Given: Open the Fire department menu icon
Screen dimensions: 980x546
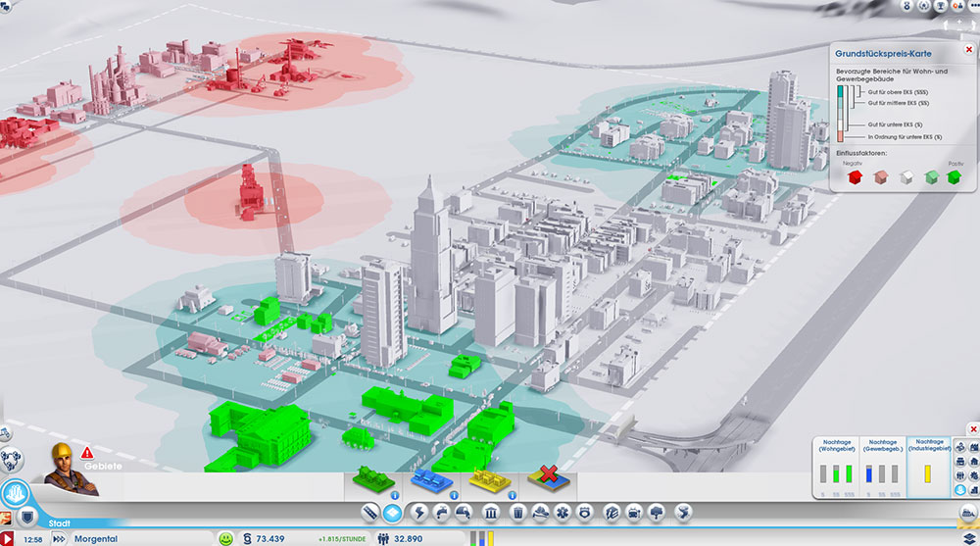Looking at the screenshot, I should click(540, 514).
